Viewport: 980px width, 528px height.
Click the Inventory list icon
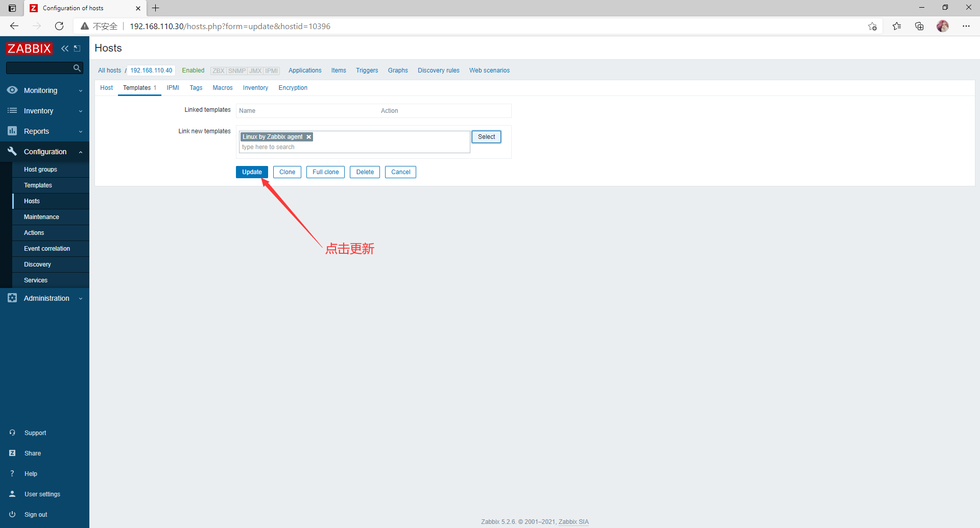point(12,110)
